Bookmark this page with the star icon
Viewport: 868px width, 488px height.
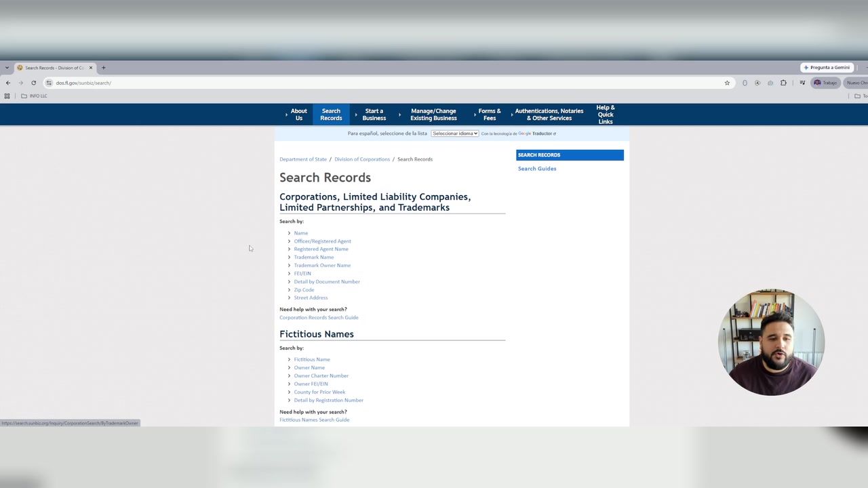click(727, 83)
